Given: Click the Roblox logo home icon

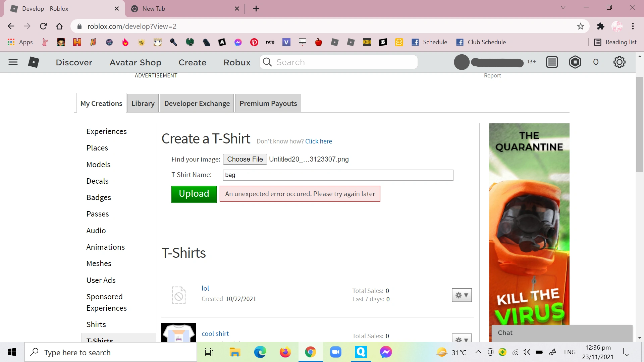Looking at the screenshot, I should click(34, 62).
